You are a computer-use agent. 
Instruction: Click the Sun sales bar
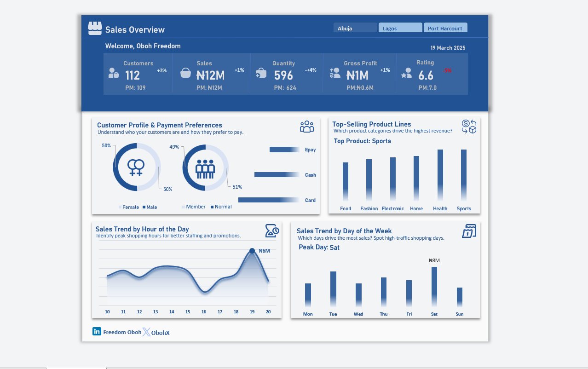460,297
